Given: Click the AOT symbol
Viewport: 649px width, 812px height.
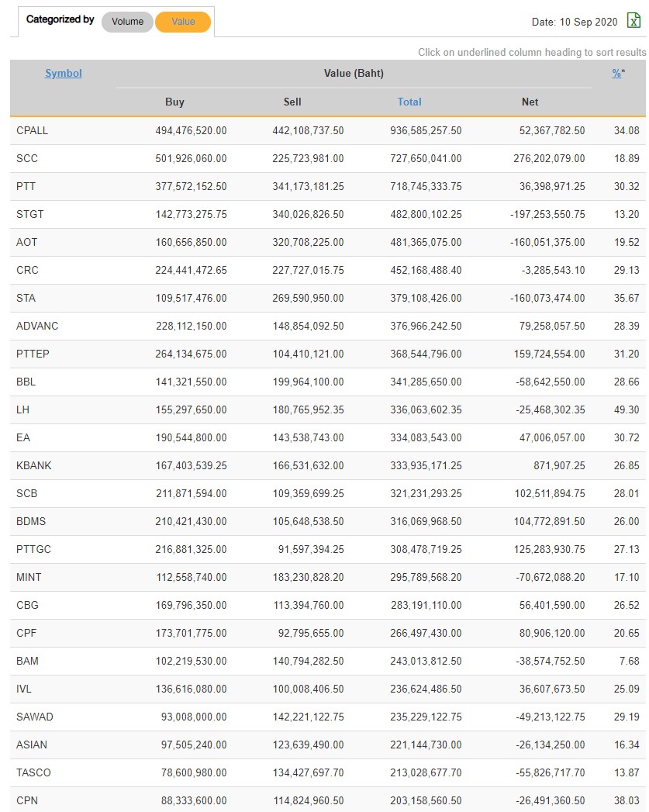Looking at the screenshot, I should tap(27, 242).
